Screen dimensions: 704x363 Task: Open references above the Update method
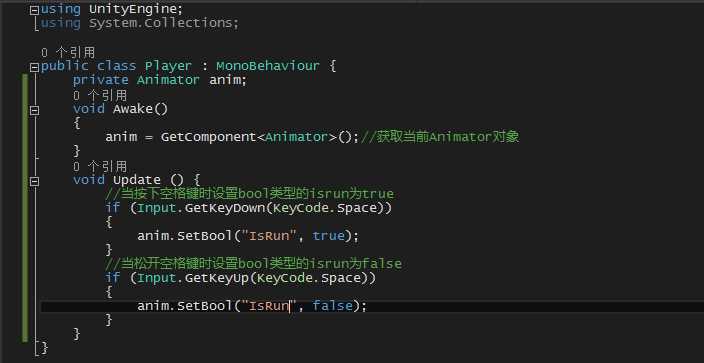pos(100,167)
